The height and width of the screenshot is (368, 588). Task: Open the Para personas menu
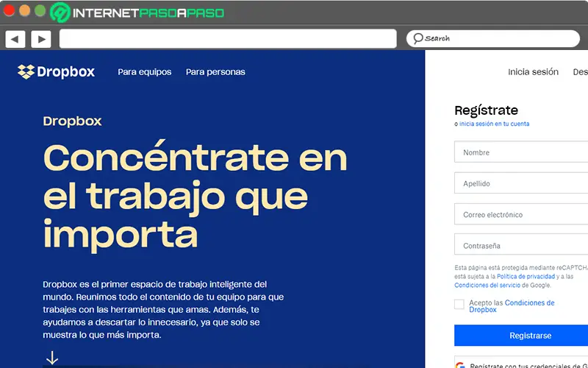215,71
